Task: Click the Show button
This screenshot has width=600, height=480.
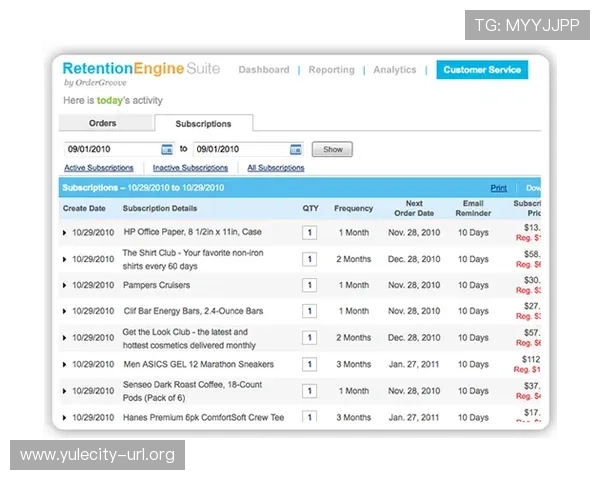Action: tap(332, 149)
